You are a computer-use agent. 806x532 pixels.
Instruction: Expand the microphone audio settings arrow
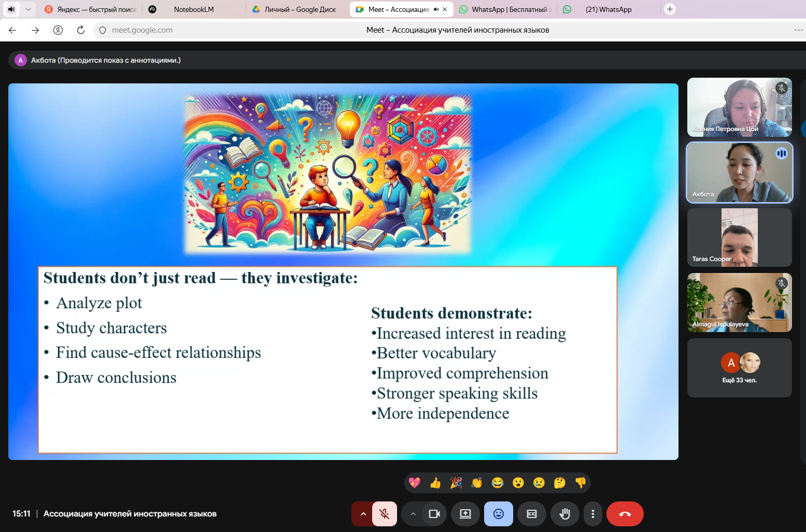(363, 514)
